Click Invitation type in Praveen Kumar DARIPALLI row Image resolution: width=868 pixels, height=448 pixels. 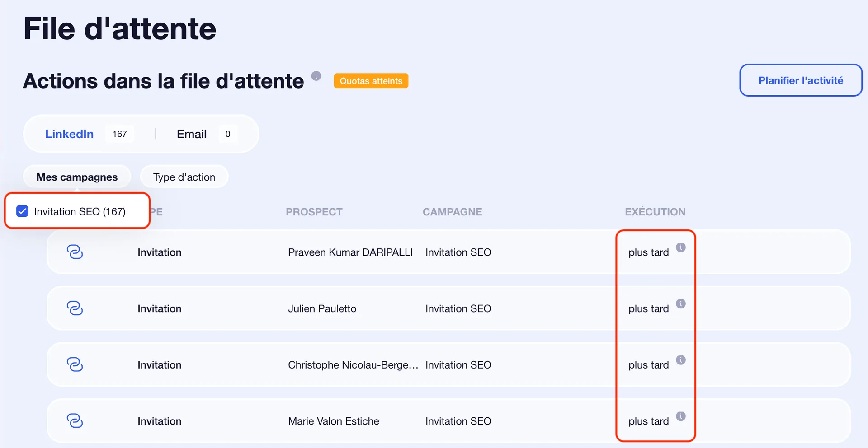coord(159,252)
